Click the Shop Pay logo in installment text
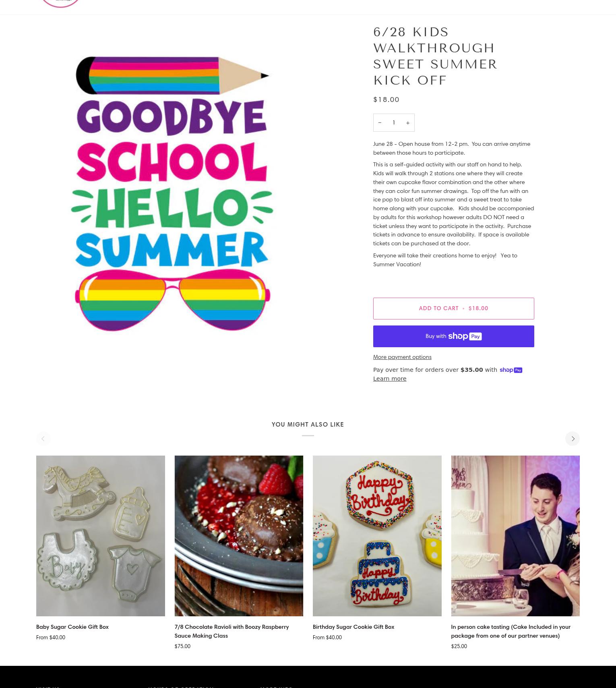The height and width of the screenshot is (688, 616). click(511, 370)
